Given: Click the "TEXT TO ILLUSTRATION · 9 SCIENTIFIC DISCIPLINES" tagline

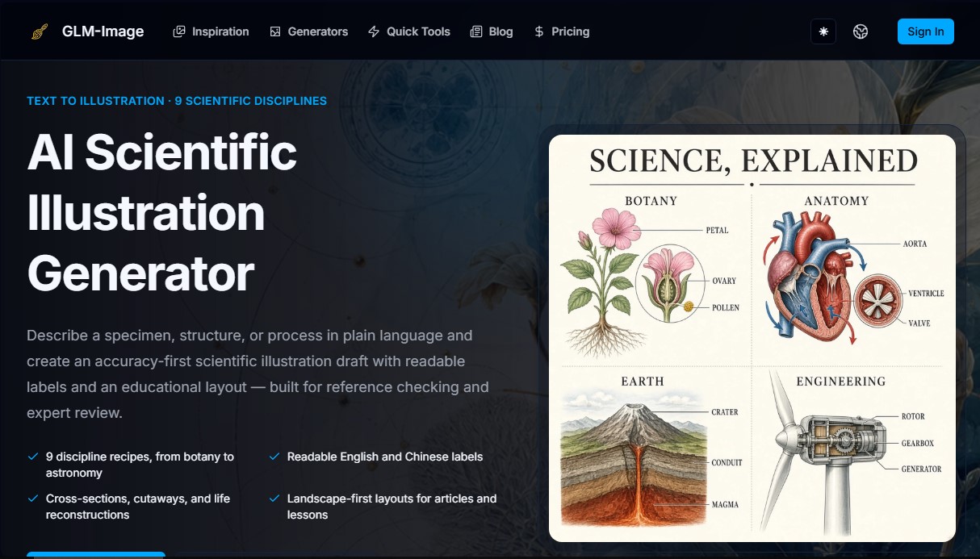Looking at the screenshot, I should click(x=177, y=101).
